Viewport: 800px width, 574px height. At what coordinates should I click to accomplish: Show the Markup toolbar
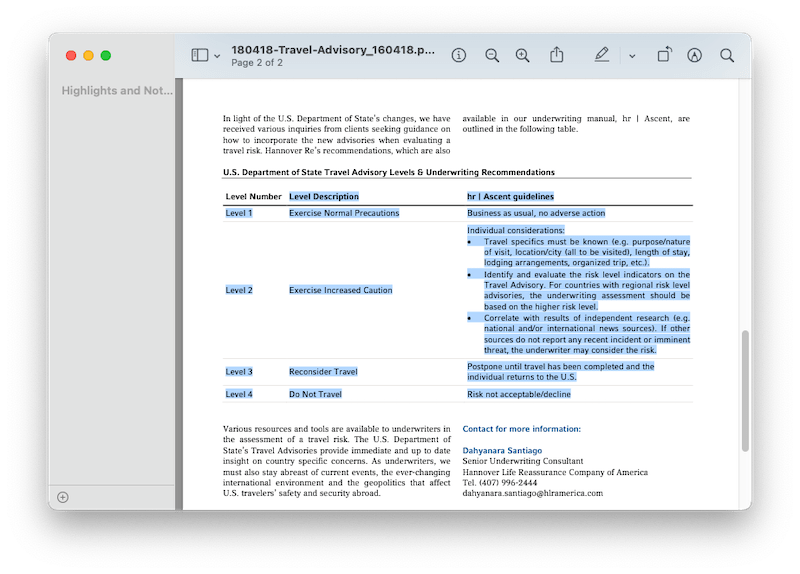click(x=695, y=56)
